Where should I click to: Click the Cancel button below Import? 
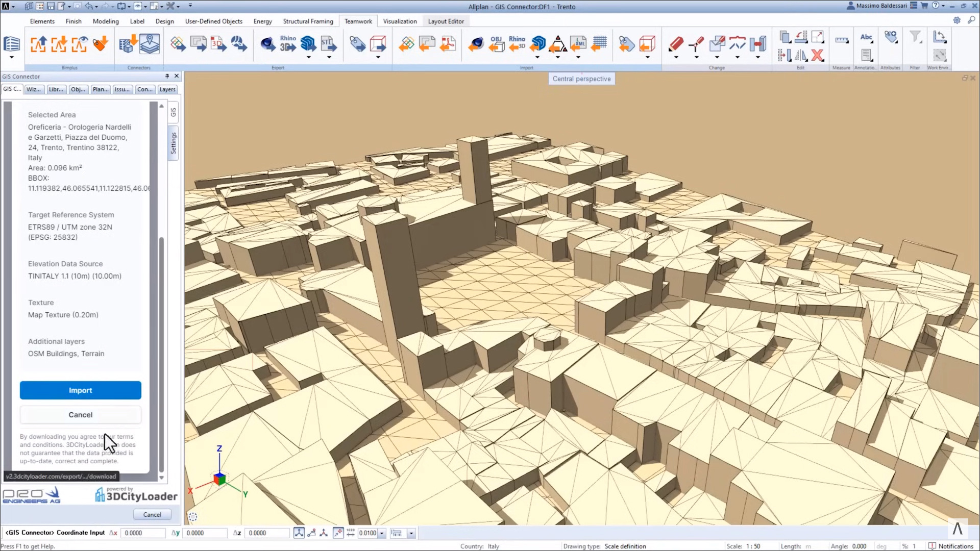tap(81, 415)
